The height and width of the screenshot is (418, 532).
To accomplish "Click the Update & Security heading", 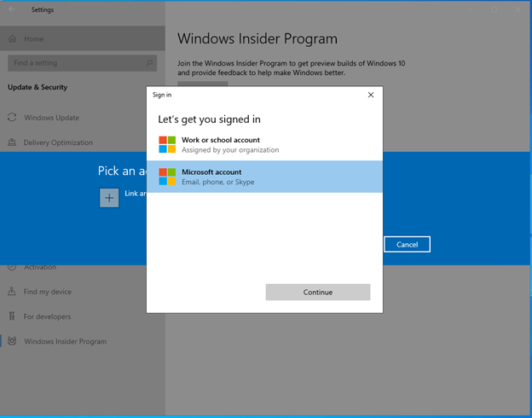I will click(x=38, y=87).
